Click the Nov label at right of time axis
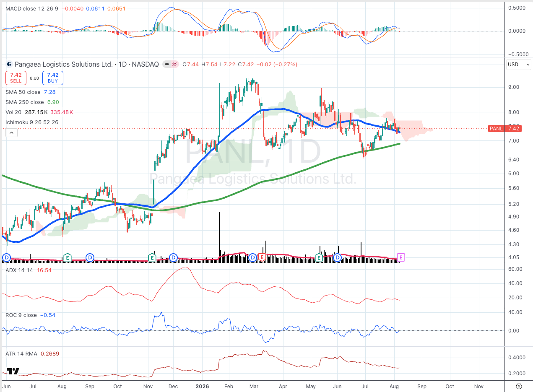 pos(478,386)
